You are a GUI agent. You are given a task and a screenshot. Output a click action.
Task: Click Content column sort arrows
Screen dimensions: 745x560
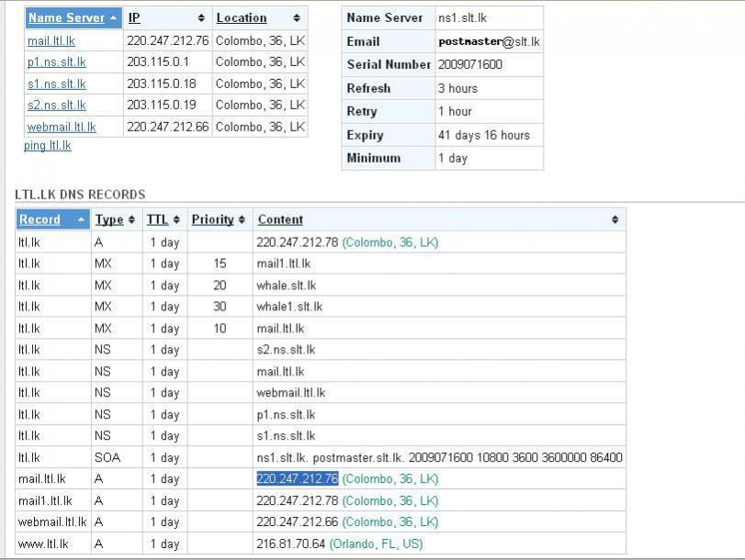(615, 219)
